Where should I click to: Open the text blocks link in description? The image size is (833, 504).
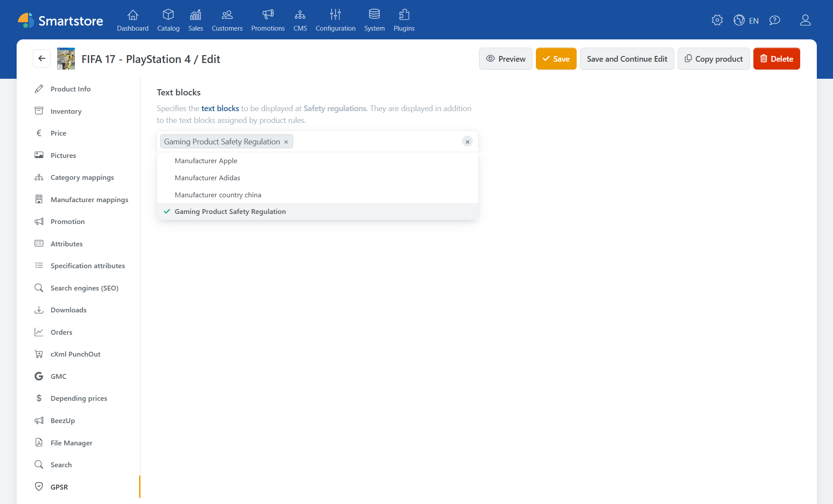pyautogui.click(x=220, y=108)
